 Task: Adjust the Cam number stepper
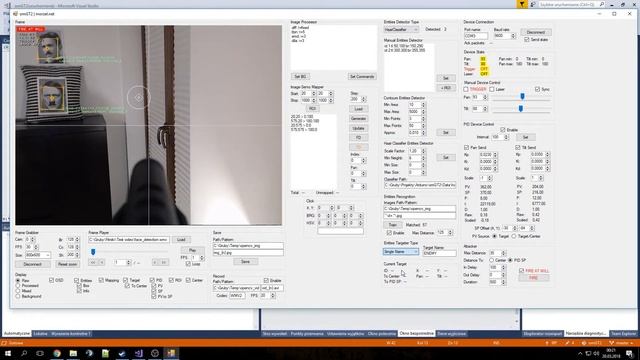coord(33,240)
